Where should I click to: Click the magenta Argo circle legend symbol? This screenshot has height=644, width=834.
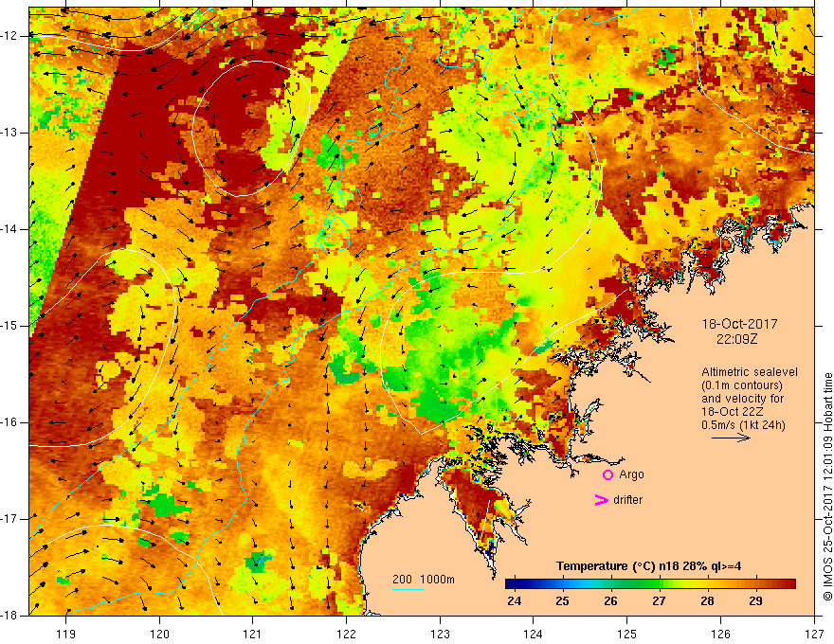pyautogui.click(x=607, y=474)
